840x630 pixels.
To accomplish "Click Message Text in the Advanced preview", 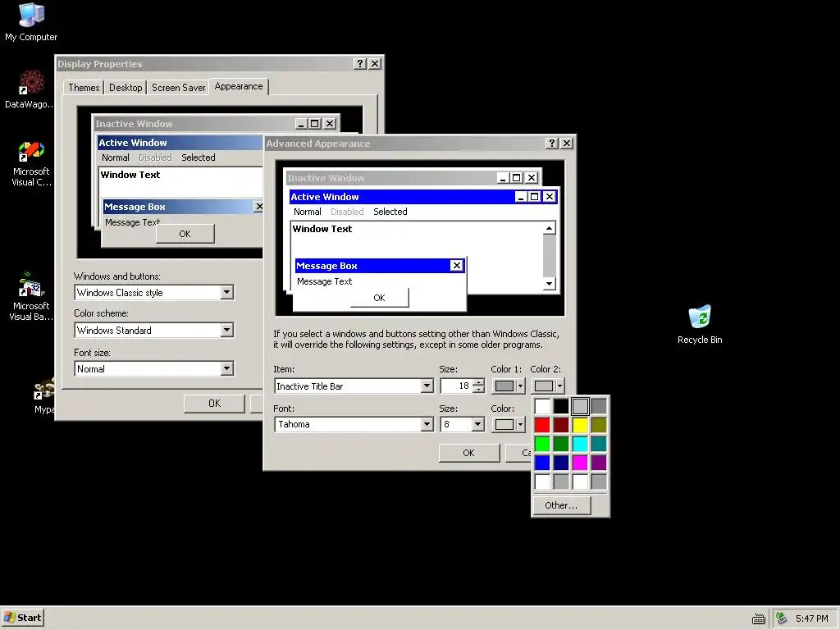I will pos(324,281).
